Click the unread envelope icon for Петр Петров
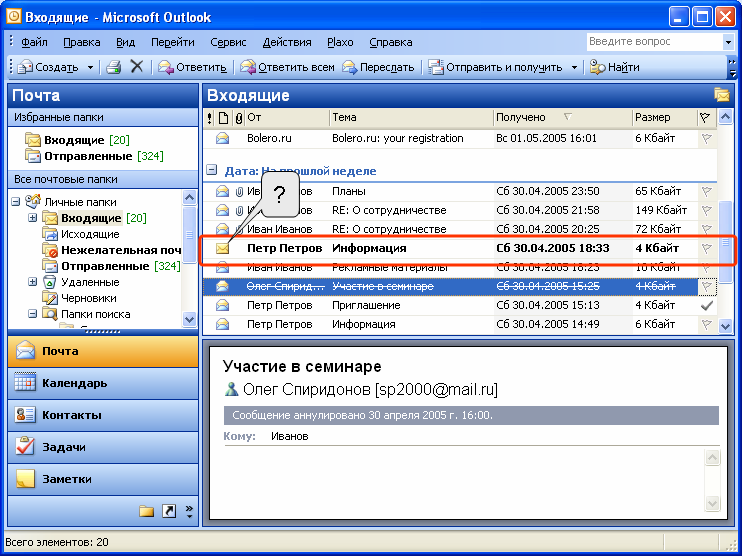Screen dimensions: 742x556 pyautogui.click(x=222, y=248)
